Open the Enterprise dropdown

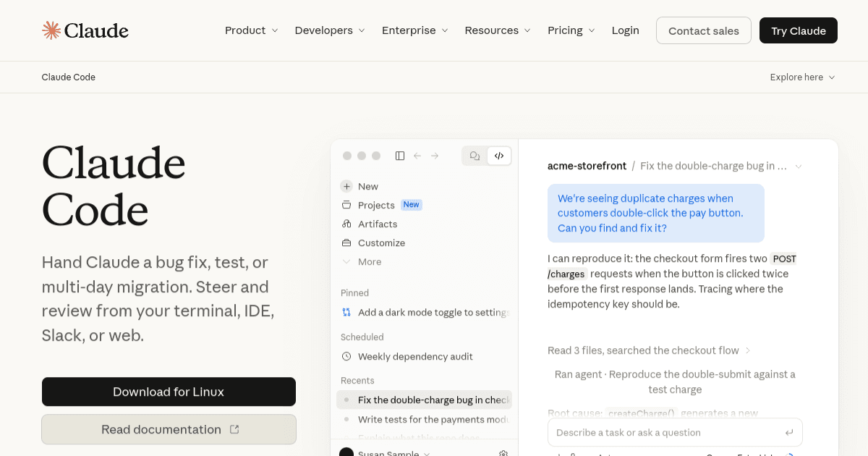pyautogui.click(x=415, y=30)
